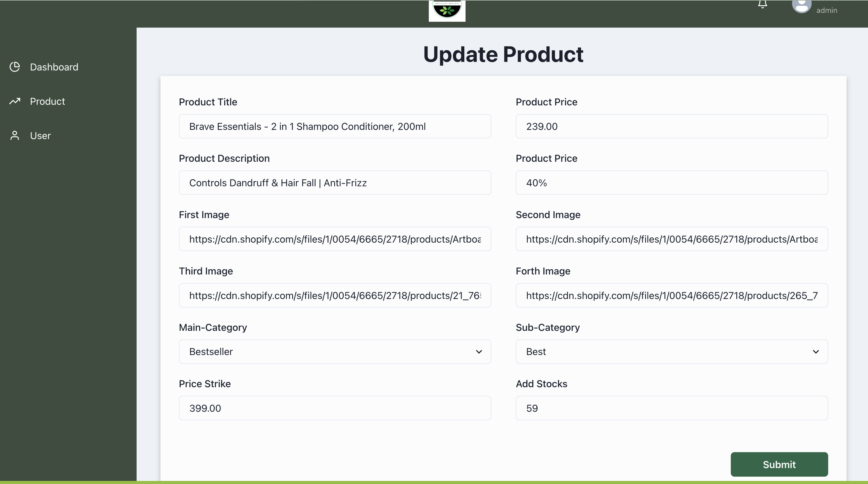868x484 pixels.
Task: Expand the Main-Category dropdown showing Bestseller
Action: tap(334, 352)
